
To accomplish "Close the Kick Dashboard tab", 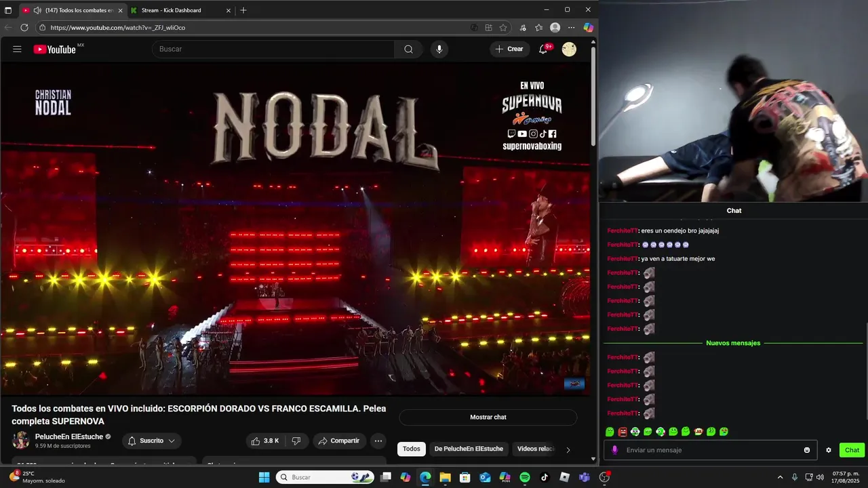I will [x=229, y=10].
